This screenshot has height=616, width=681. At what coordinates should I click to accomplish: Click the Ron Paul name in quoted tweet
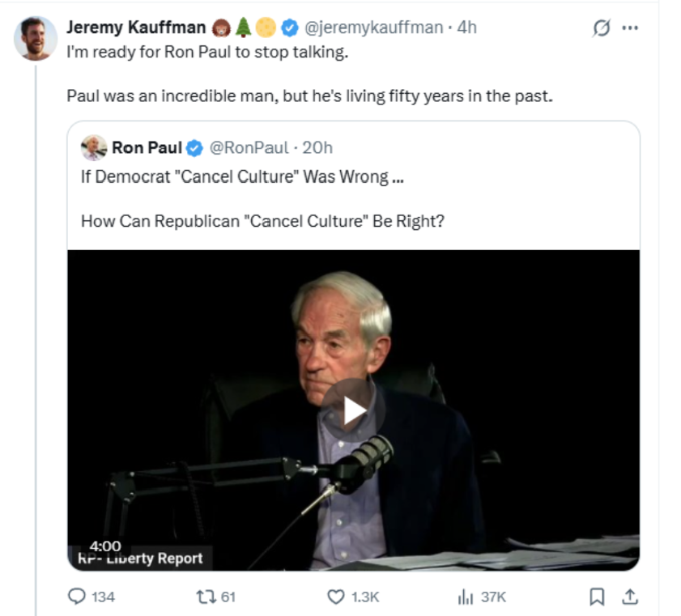click(147, 148)
